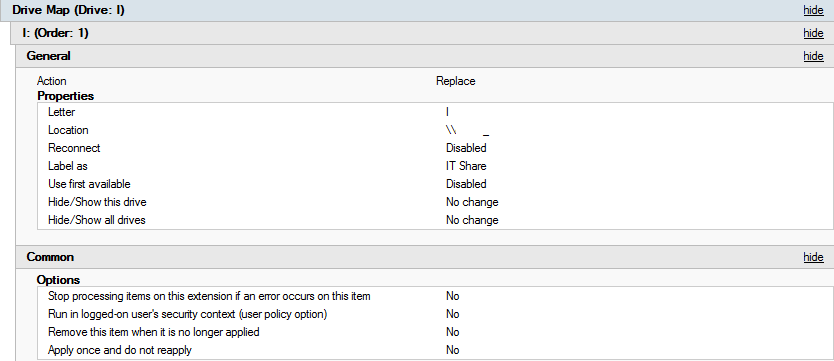
Task: Hide the Drive Map (Drive: I) section
Action: point(813,10)
